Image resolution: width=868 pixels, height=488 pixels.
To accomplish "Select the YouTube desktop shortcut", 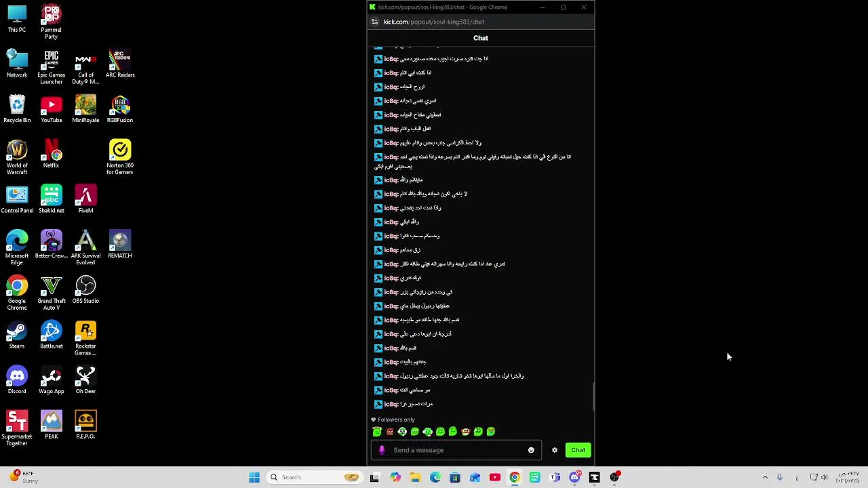I will [51, 110].
